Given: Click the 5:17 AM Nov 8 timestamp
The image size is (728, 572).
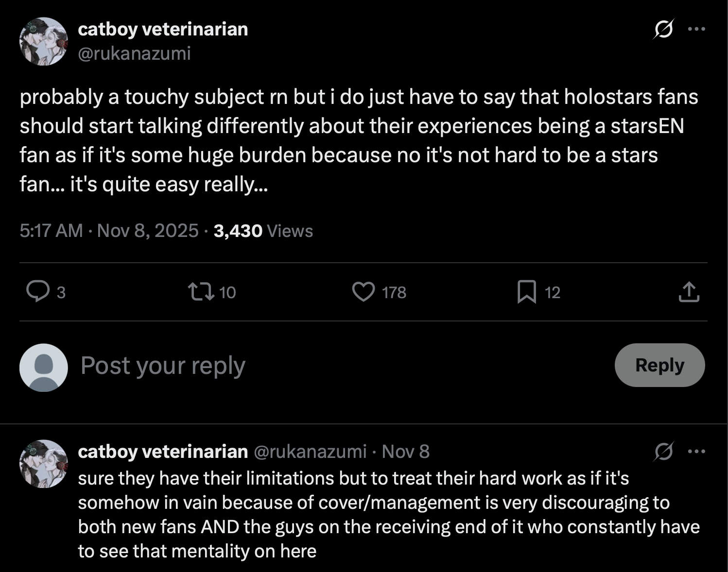Looking at the screenshot, I should coord(109,231).
